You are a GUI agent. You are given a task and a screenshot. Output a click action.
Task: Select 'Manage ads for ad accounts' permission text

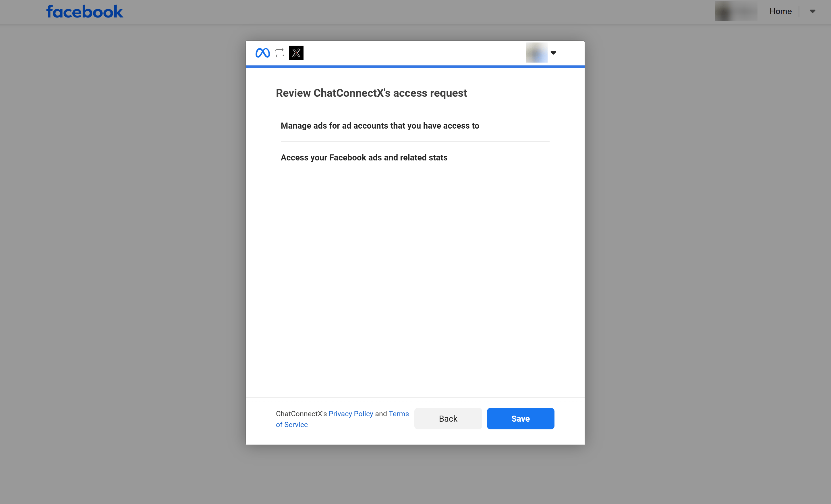coord(380,126)
